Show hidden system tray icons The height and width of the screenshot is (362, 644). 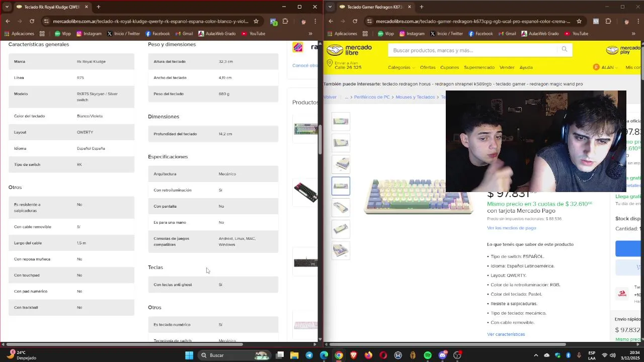point(536,355)
